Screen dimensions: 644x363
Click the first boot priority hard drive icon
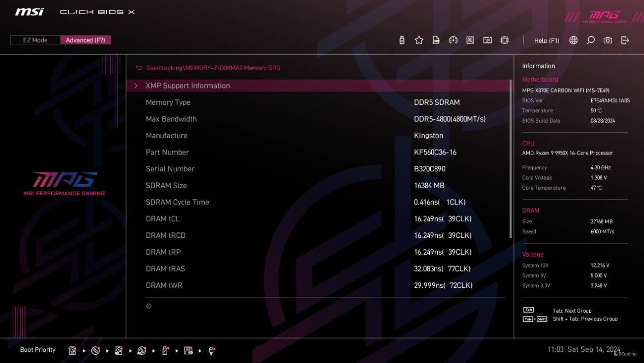73,350
